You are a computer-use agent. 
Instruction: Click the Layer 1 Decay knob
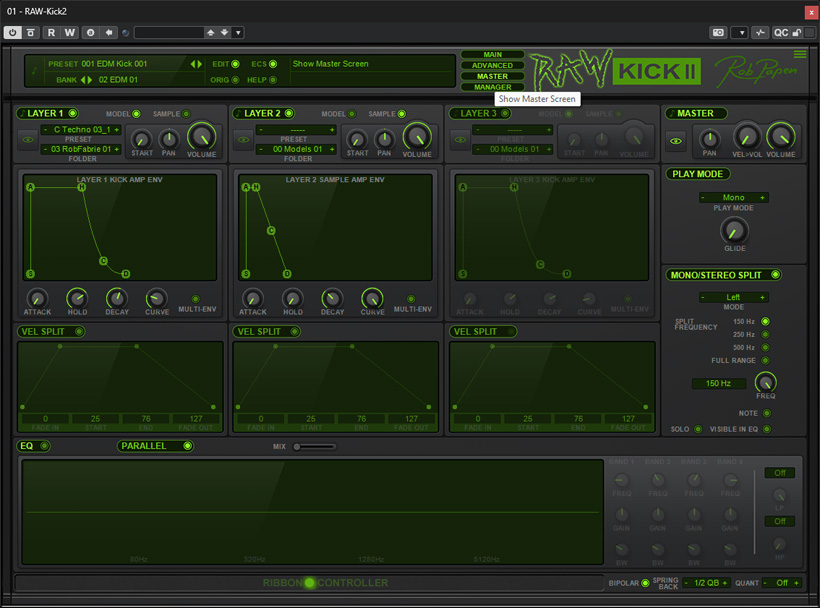tap(117, 298)
